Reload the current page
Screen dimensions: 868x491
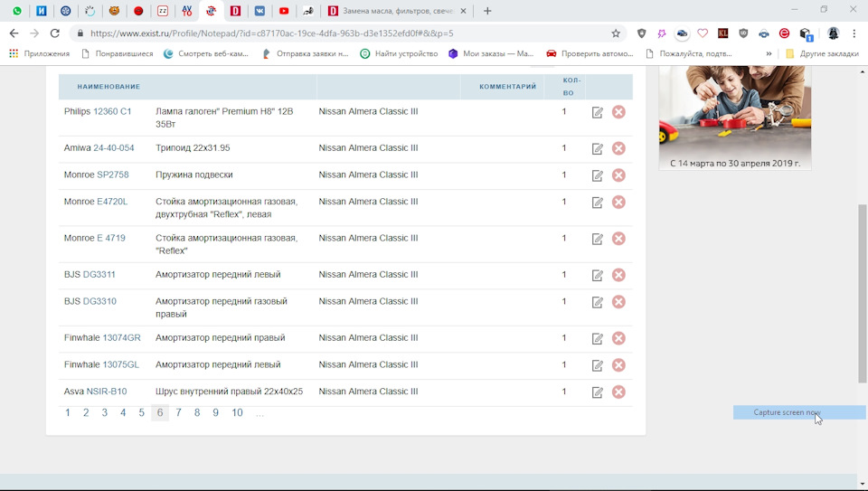coord(54,33)
